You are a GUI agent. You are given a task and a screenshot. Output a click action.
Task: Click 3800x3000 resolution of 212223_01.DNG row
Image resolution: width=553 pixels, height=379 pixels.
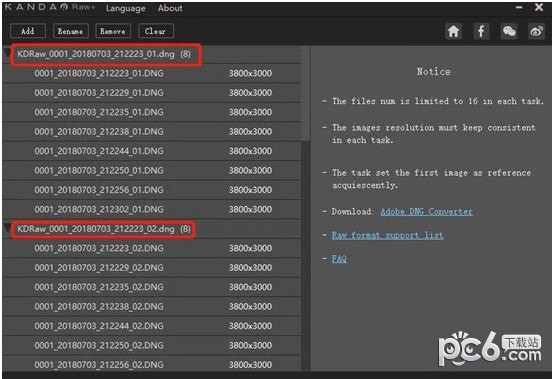click(x=250, y=73)
